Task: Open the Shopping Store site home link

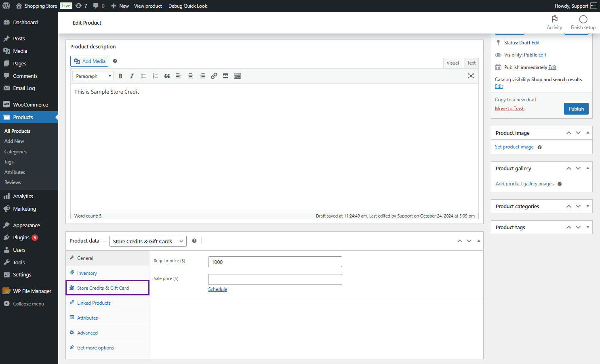Action: click(x=36, y=6)
